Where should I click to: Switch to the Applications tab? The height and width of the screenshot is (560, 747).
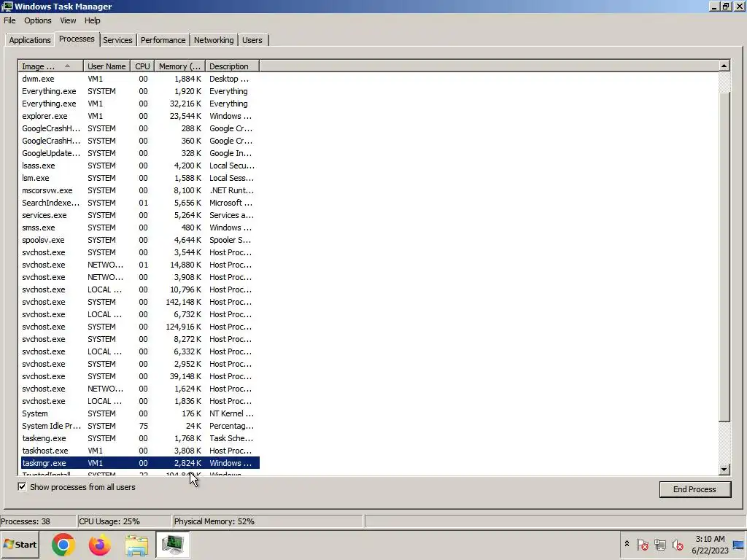[x=29, y=40]
